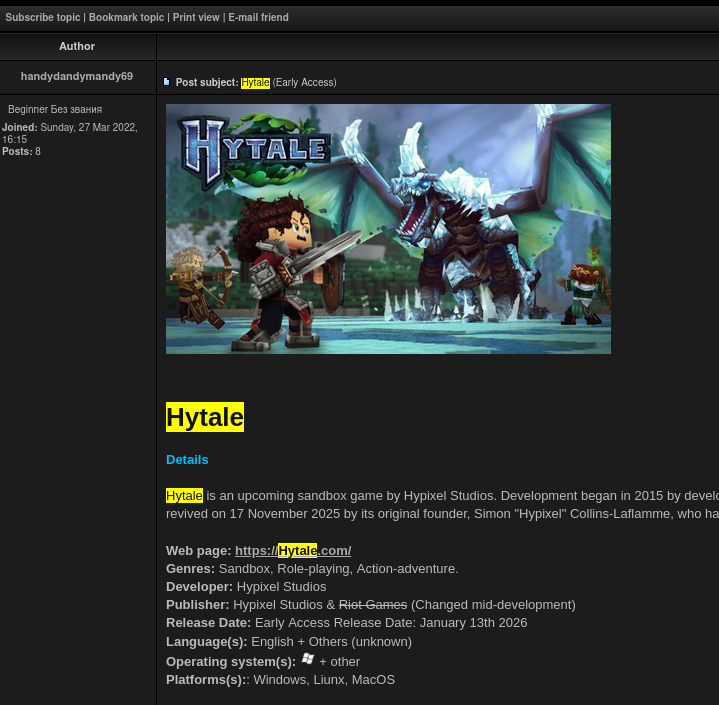719x705 pixels.
Task: Click the Hytale banner image
Action: [x=388, y=229]
